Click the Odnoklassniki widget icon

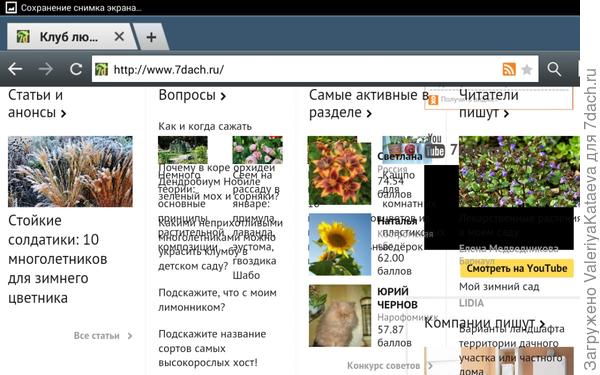433,100
